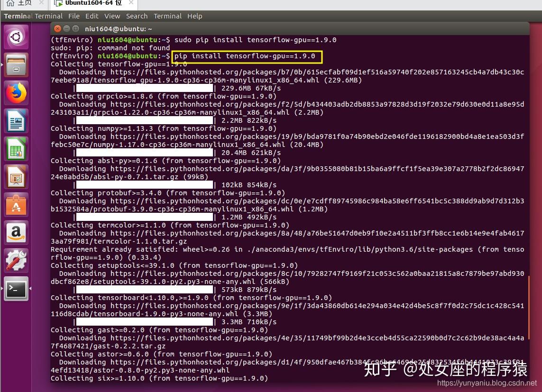Open Ubuntu Software center icon
This screenshot has width=542, height=392.
(16, 205)
